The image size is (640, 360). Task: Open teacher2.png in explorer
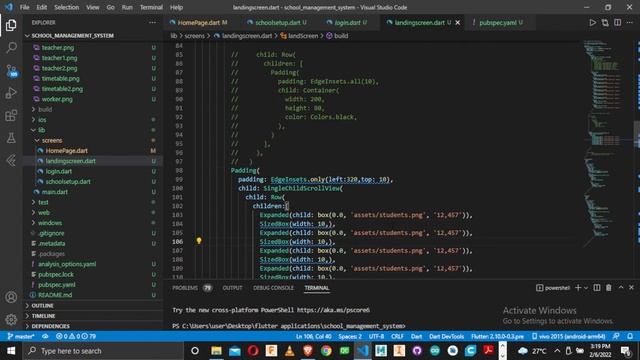click(93, 68)
